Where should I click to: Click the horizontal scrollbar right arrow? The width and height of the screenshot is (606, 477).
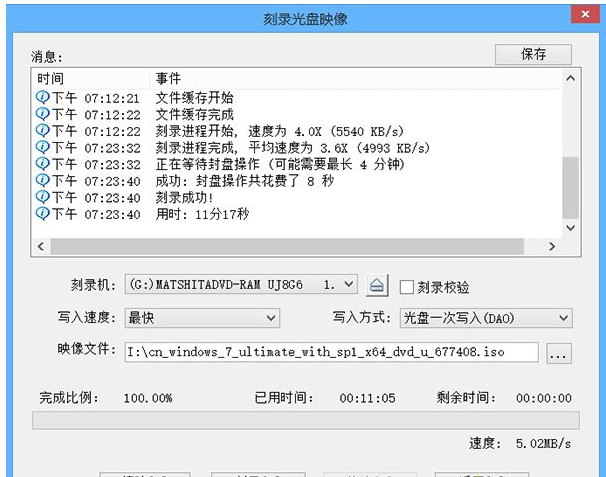pyautogui.click(x=550, y=245)
